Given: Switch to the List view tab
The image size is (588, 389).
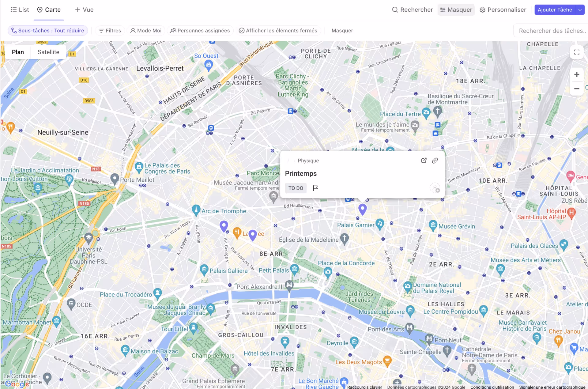Looking at the screenshot, I should [20, 9].
